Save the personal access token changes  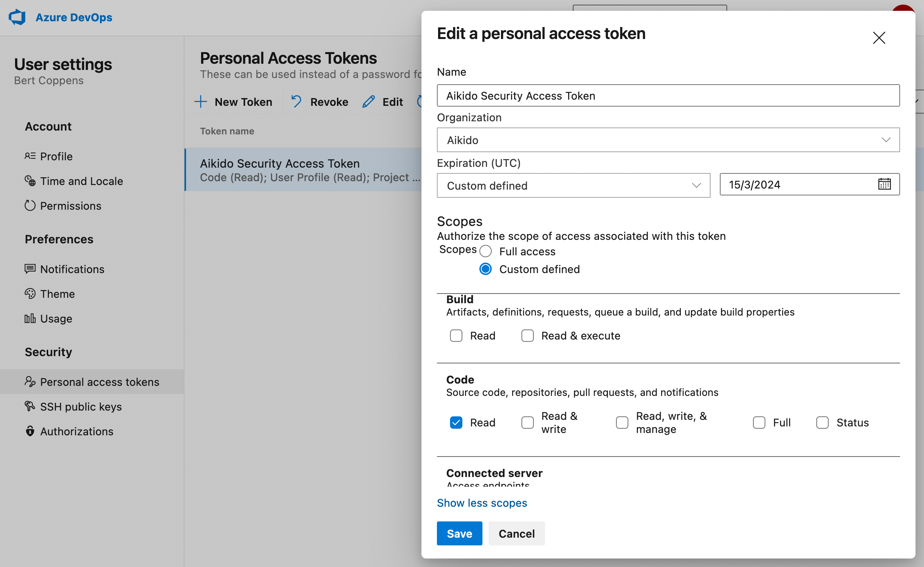click(x=459, y=533)
